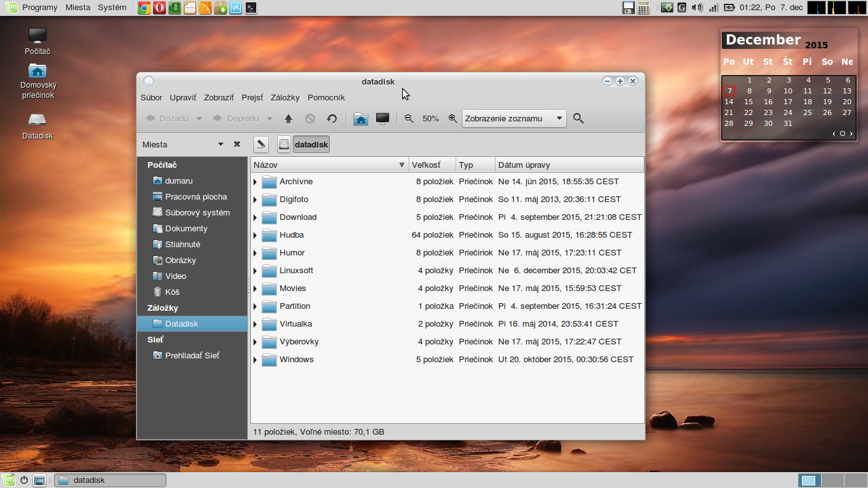Sort by Dátum úpravy column header

pos(524,165)
